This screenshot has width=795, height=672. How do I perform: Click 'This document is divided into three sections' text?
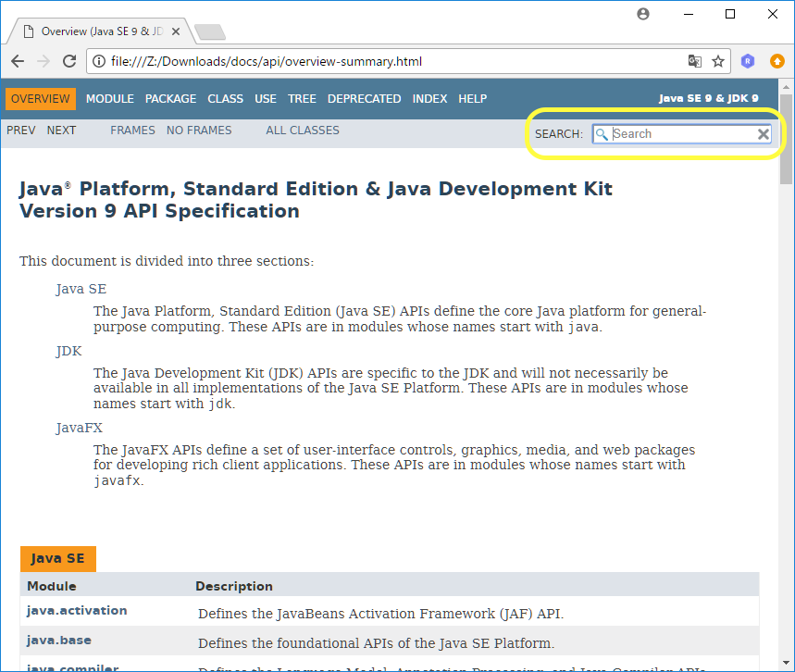tap(167, 261)
